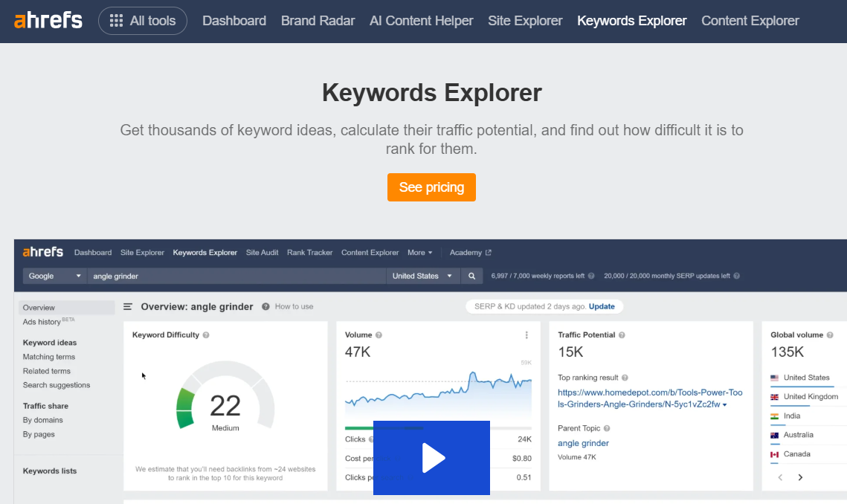Image resolution: width=847 pixels, height=504 pixels.
Task: Click the 135K global volume value
Action: click(787, 352)
